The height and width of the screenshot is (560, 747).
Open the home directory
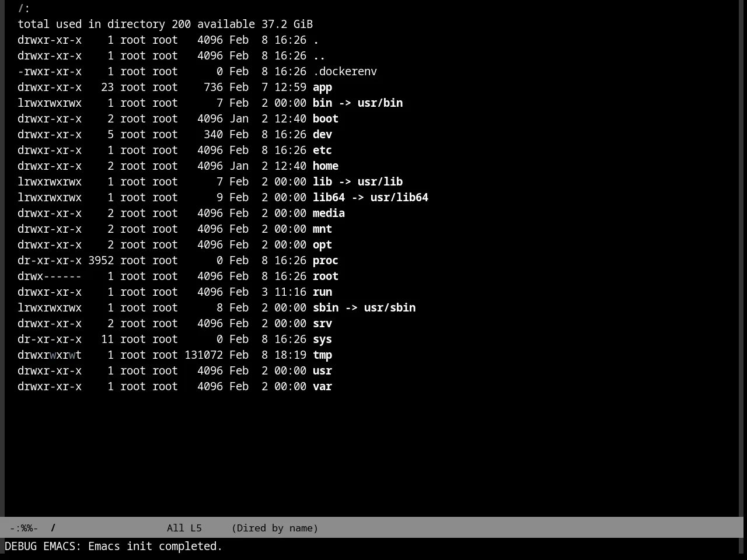click(326, 166)
